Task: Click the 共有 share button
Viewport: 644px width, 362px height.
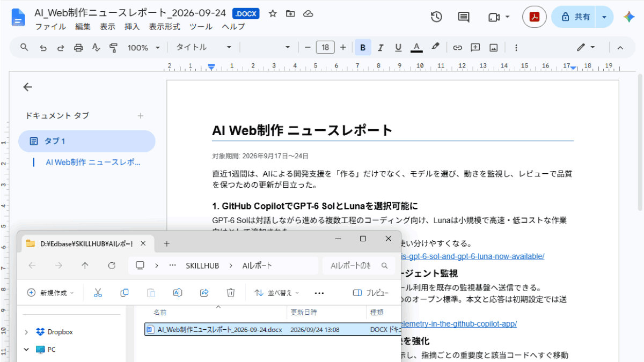Action: [x=575, y=17]
